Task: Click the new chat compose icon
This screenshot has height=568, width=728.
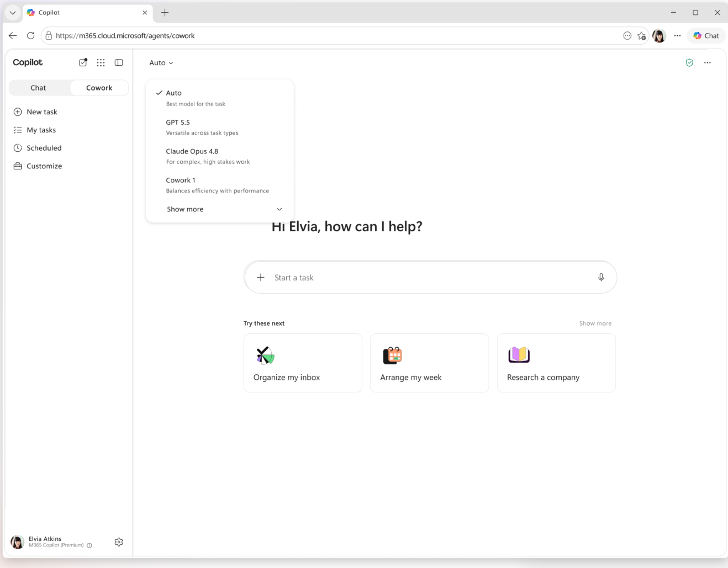Action: (83, 62)
